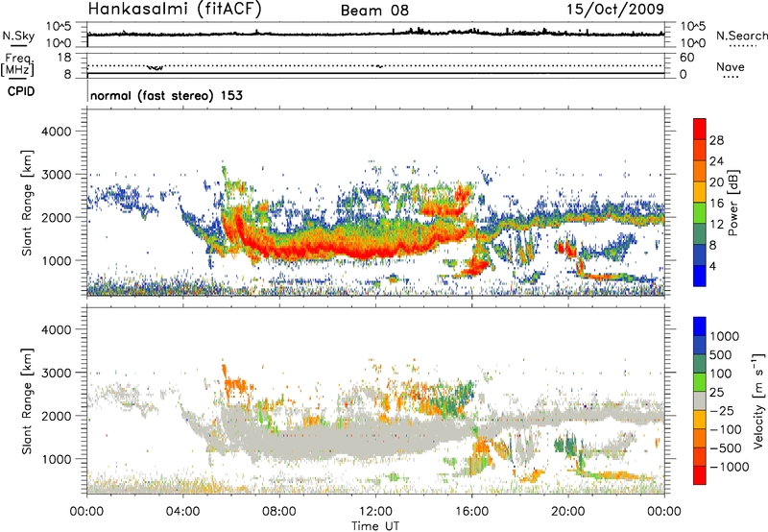
Task: Click the -1000 label on velocity colorbar
Action: (x=729, y=467)
